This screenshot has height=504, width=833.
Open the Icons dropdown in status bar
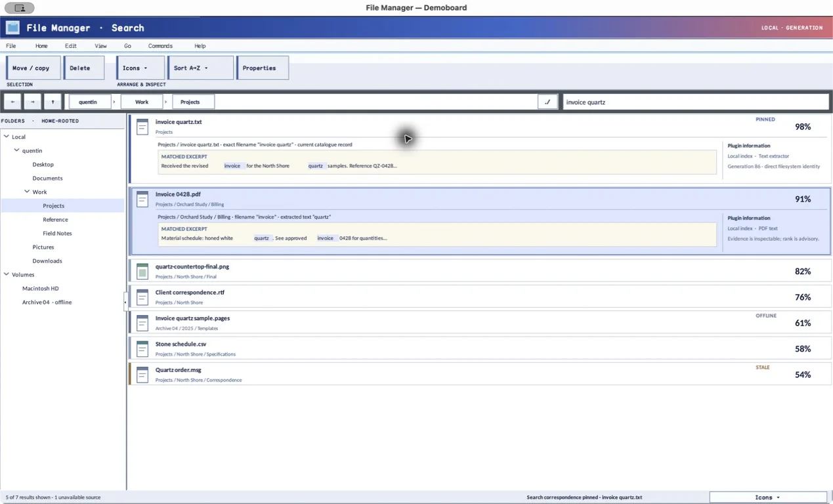tap(768, 497)
